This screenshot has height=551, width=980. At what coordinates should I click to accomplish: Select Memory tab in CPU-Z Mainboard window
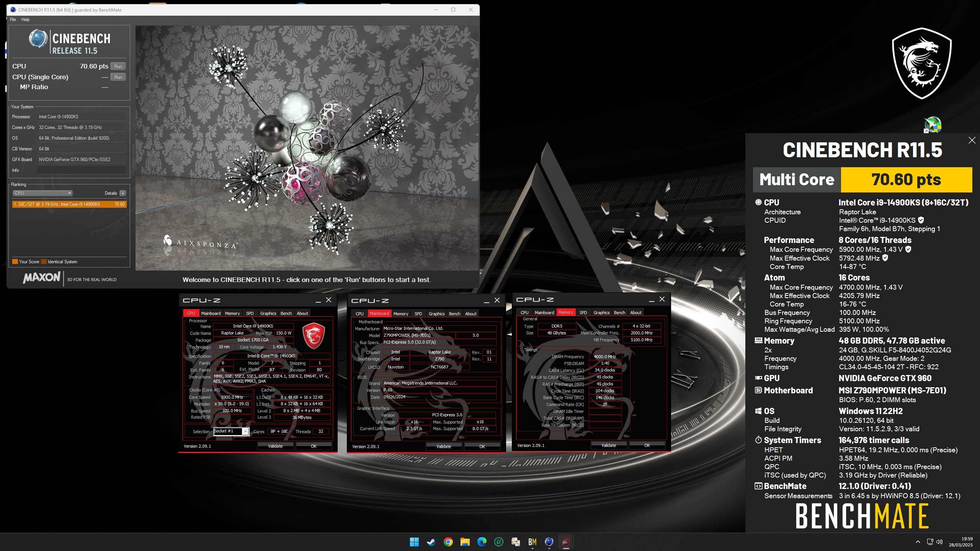(x=401, y=314)
